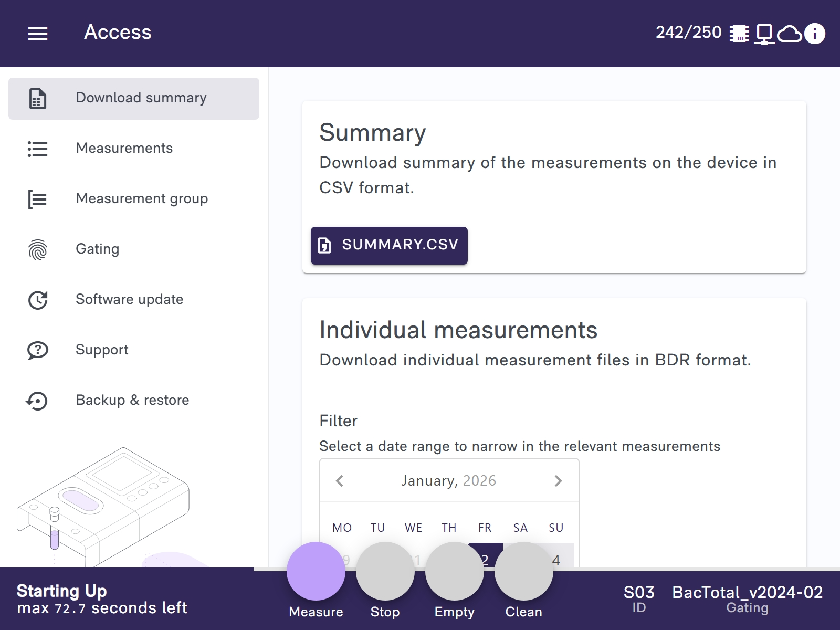Download the SUMMARY.CSV file

389,245
